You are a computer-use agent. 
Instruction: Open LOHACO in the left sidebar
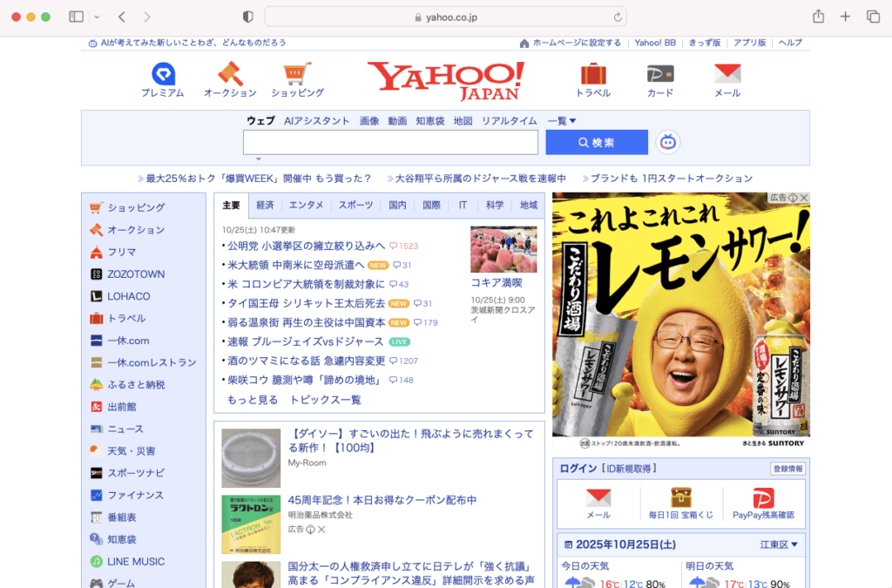(x=129, y=296)
